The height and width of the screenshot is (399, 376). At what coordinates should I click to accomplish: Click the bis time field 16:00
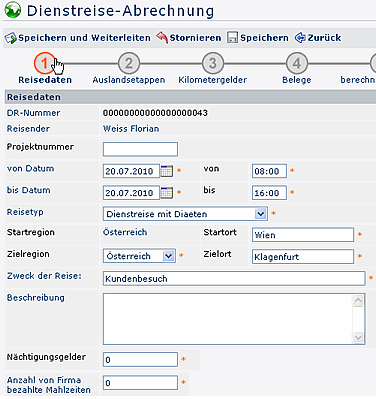tap(269, 193)
